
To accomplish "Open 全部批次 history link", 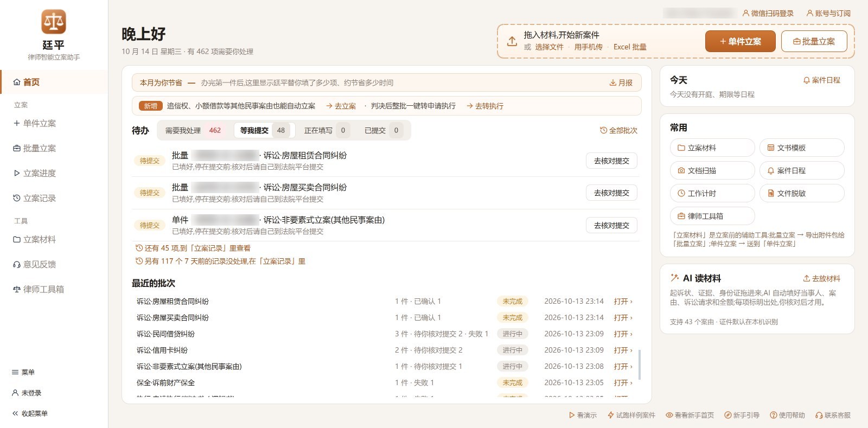I will [618, 130].
